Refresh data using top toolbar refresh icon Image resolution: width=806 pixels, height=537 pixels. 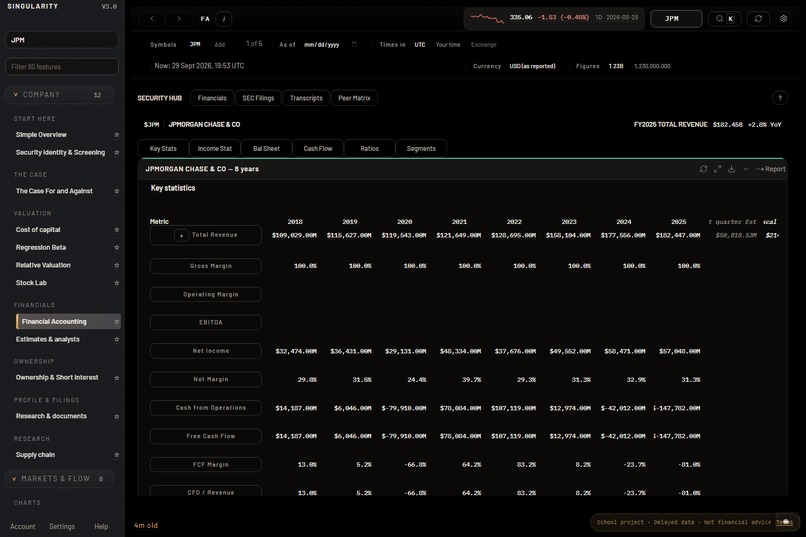tap(758, 18)
